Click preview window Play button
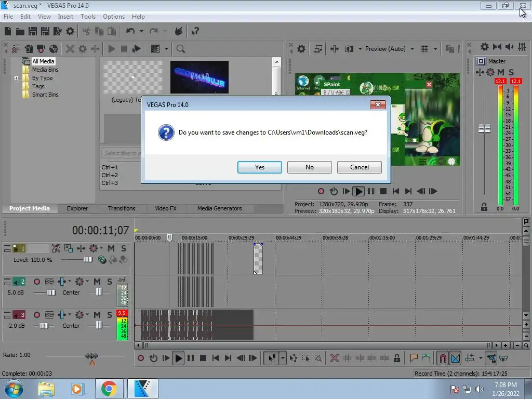Image resolution: width=532 pixels, height=399 pixels. (358, 191)
